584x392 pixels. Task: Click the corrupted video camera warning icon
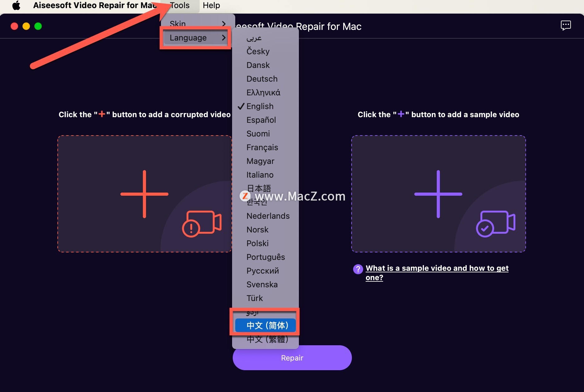[202, 224]
